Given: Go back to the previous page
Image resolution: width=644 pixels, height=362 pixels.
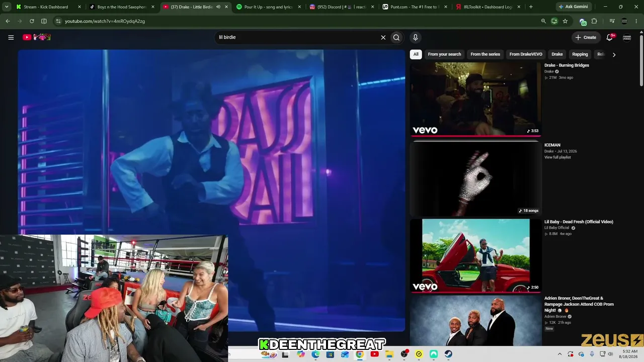Looking at the screenshot, I should coord(8,21).
